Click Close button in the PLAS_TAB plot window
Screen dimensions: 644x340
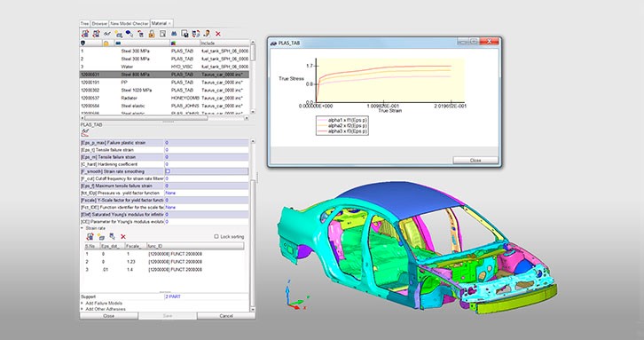[x=475, y=160]
